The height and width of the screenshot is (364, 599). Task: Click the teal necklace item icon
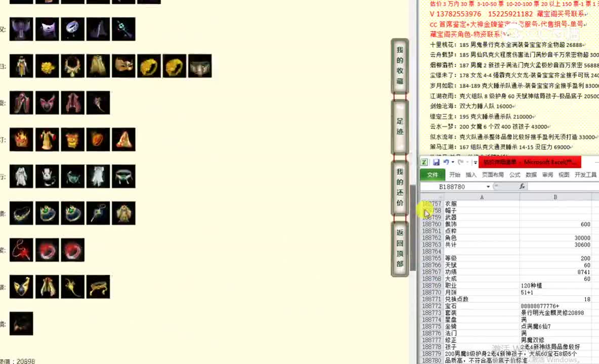pyautogui.click(x=72, y=176)
